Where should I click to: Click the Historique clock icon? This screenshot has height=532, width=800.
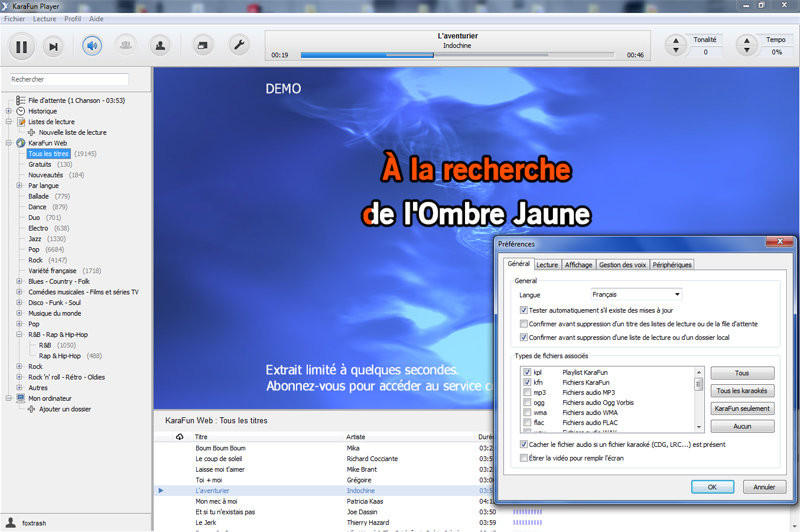20,111
